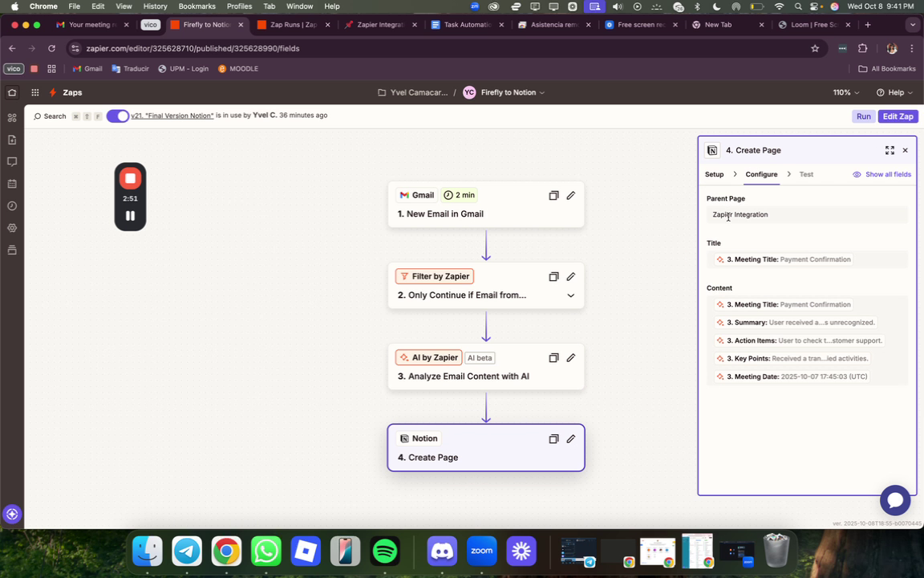The image size is (924, 578).
Task: Select the Summary pill in Content
Action: pos(796,323)
